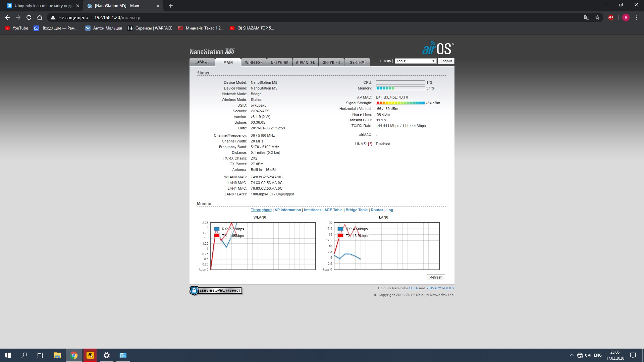Open the notification center icon
644x362 pixels.
(633, 355)
